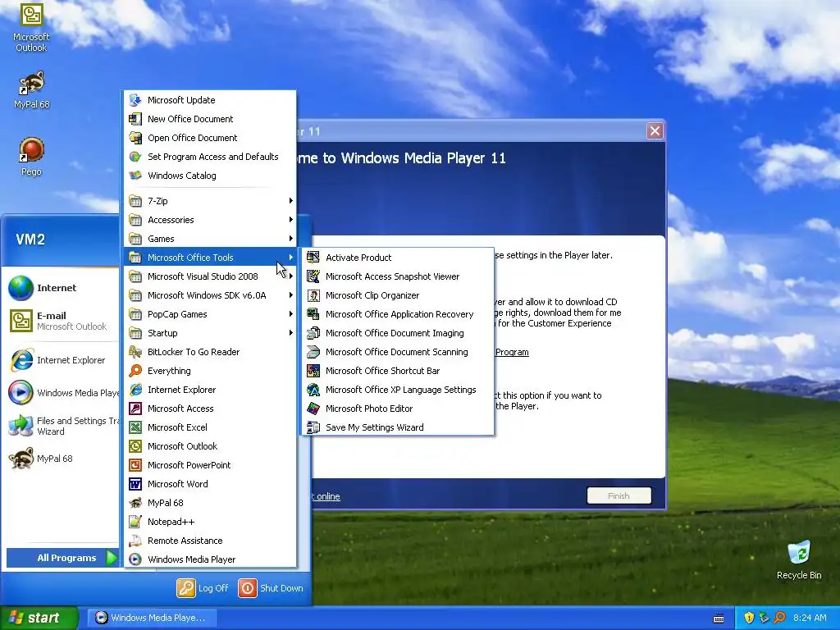Launch Internet Explorer from All Programs list
Screen dimensions: 840x630
(x=210, y=390)
